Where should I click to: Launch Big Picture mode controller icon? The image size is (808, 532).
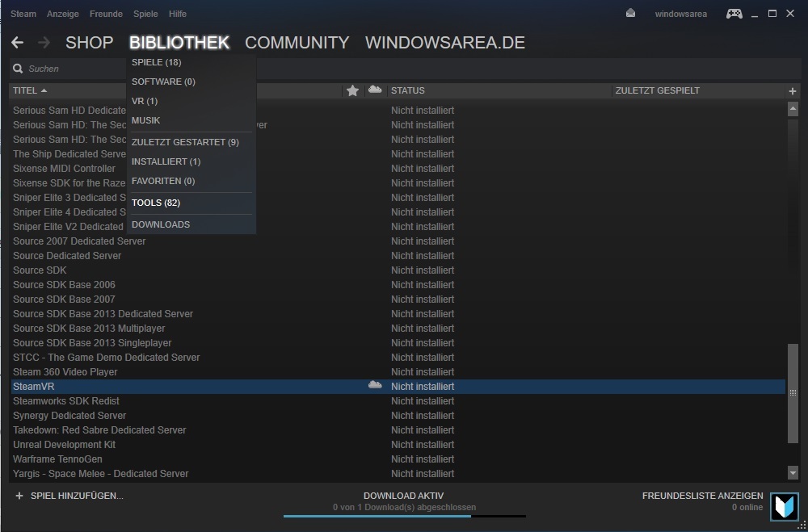[734, 14]
